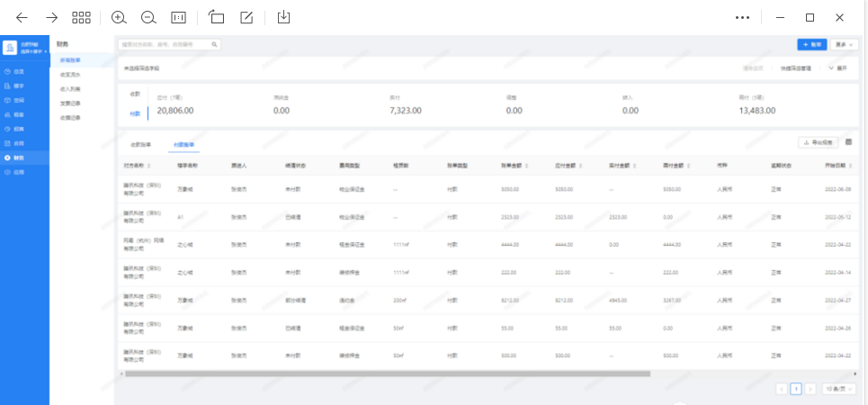Click the horizontal table scrollbar
Image resolution: width=868 pixels, height=405 pixels.
pyautogui.click(x=387, y=373)
